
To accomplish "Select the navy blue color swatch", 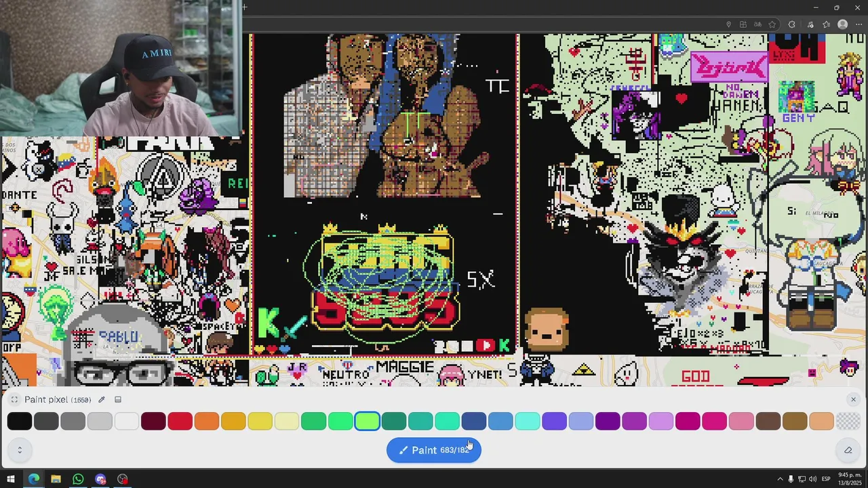I will coord(474,421).
